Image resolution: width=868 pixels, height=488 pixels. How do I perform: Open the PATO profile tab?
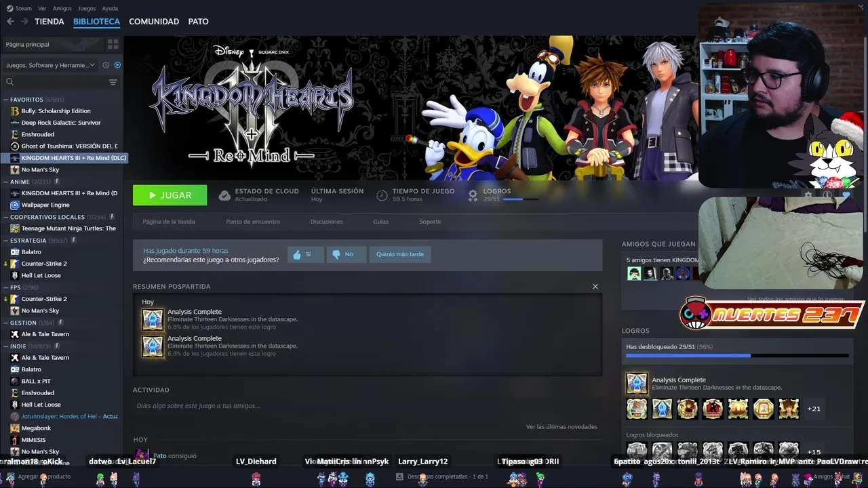[x=198, y=22]
